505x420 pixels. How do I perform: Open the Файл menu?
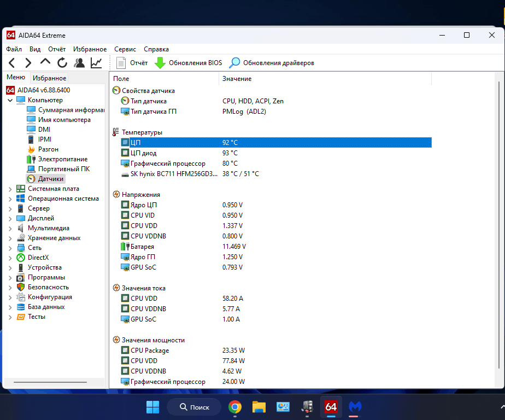[14, 49]
